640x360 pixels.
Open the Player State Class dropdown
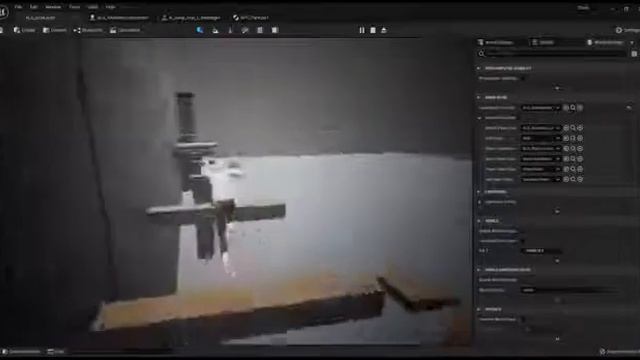click(541, 169)
